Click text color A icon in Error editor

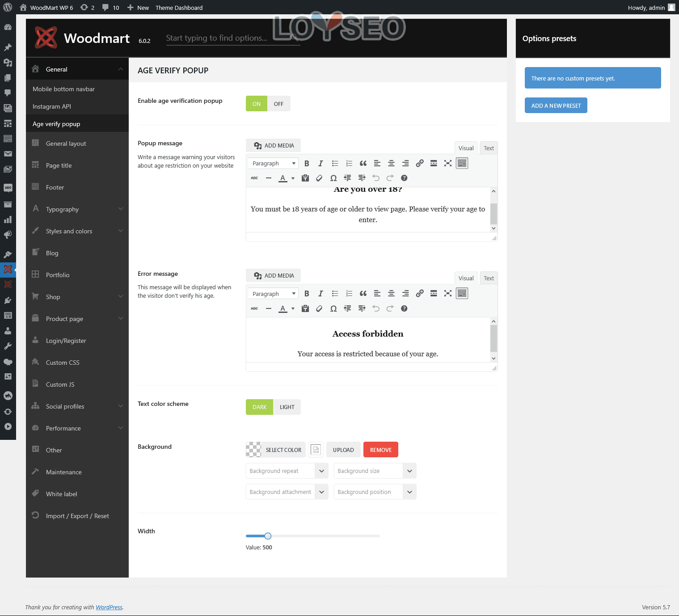pyautogui.click(x=283, y=308)
